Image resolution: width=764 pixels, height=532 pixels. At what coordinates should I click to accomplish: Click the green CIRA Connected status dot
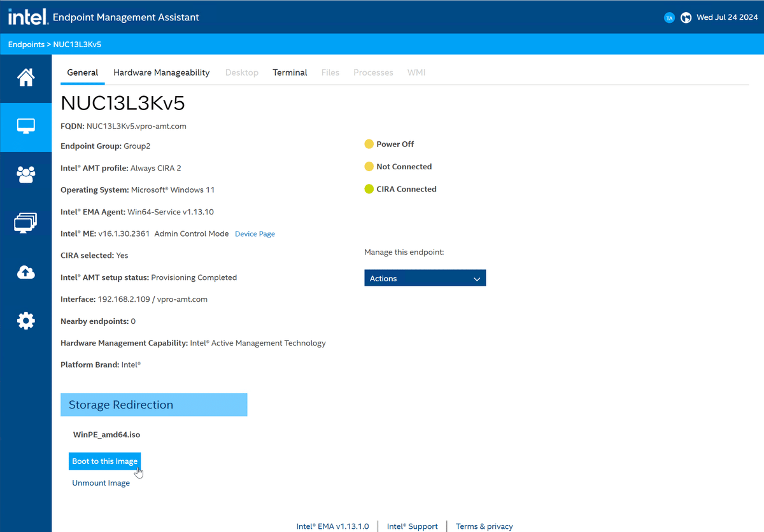tap(369, 189)
